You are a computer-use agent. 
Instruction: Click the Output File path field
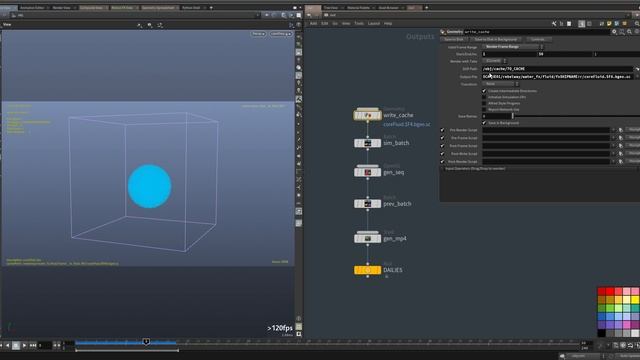557,76
